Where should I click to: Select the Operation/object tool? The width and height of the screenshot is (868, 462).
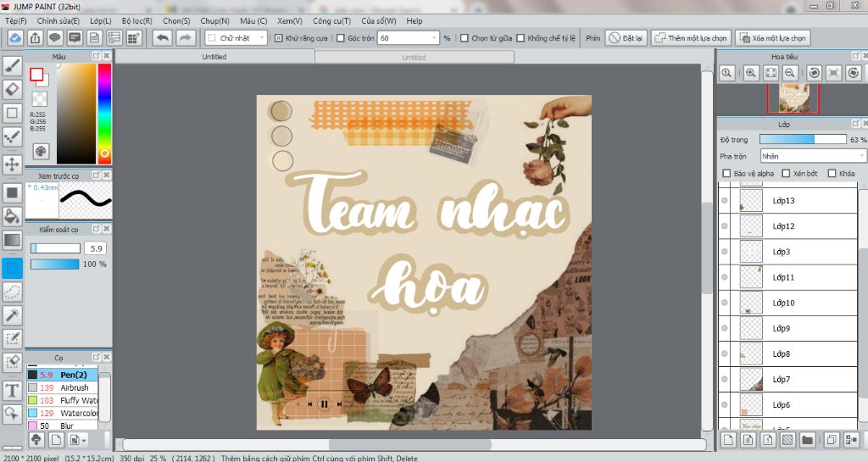point(12,414)
